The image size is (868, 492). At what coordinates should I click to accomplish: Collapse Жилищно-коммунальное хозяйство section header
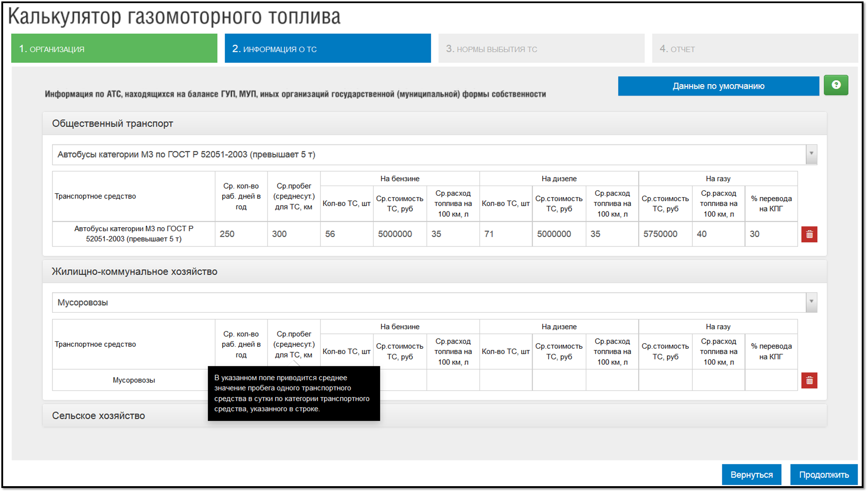(x=134, y=272)
